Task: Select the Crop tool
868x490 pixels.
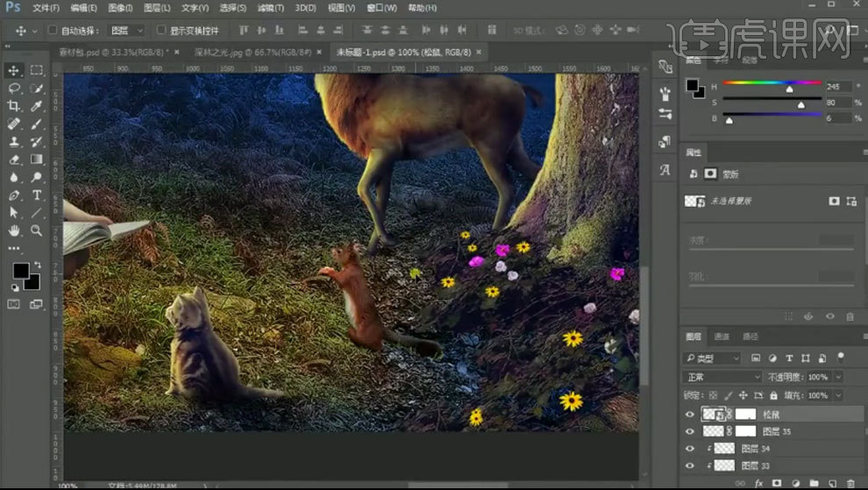Action: click(x=14, y=106)
